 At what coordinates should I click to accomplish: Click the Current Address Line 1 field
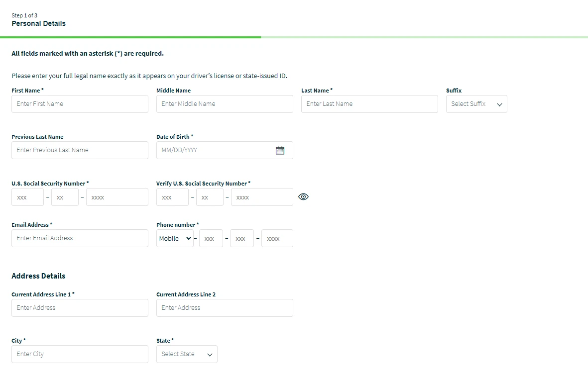pos(80,307)
